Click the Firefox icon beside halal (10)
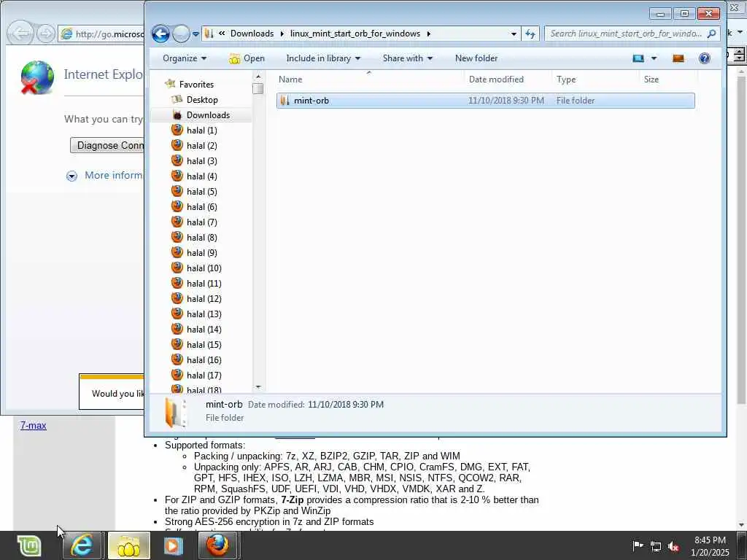 coord(177,268)
